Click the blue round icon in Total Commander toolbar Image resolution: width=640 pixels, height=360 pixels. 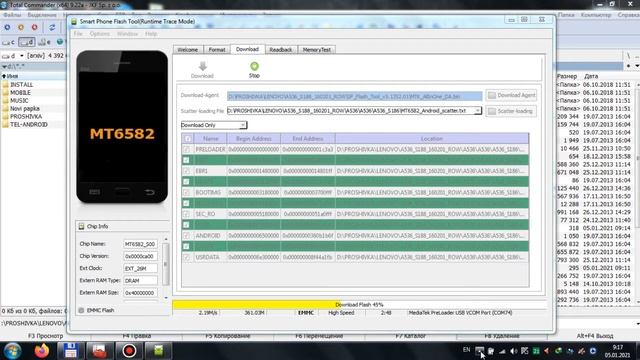(x=7, y=27)
